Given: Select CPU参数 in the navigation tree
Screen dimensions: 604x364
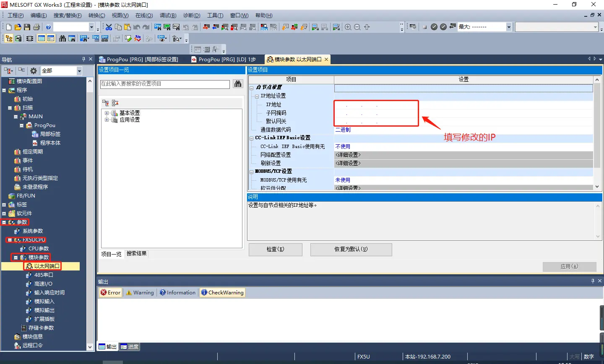Looking at the screenshot, I should pyautogui.click(x=38, y=249).
